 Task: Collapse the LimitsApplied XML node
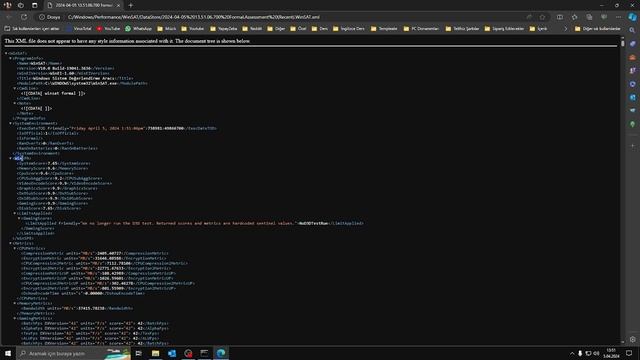point(15,213)
